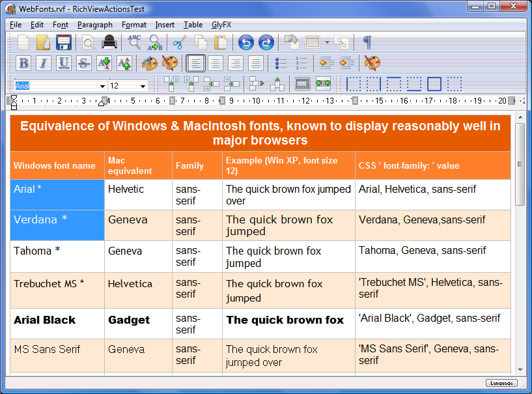This screenshot has width=532, height=394.
Task: Toggle the numbered list button
Action: click(301, 63)
